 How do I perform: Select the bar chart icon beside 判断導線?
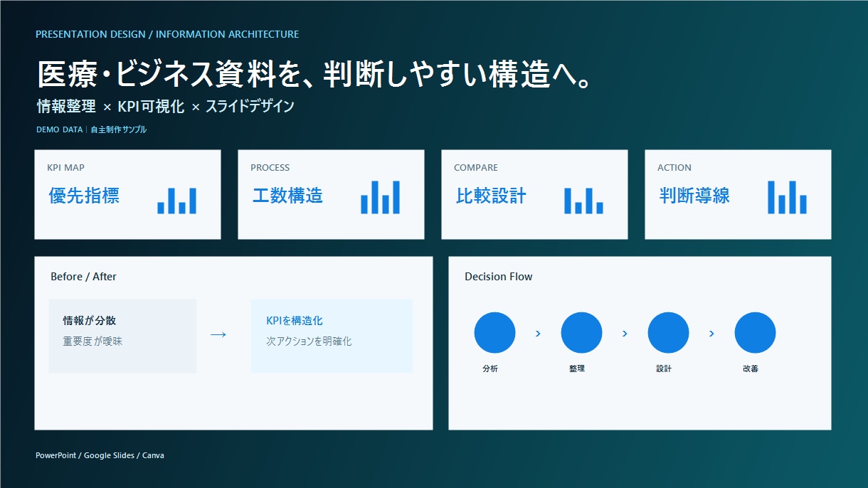click(x=787, y=197)
